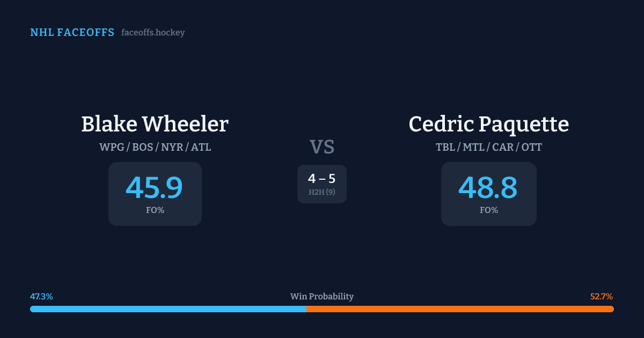The image size is (644, 338).
Task: Click the 47.3% win probability value
Action: tap(41, 297)
